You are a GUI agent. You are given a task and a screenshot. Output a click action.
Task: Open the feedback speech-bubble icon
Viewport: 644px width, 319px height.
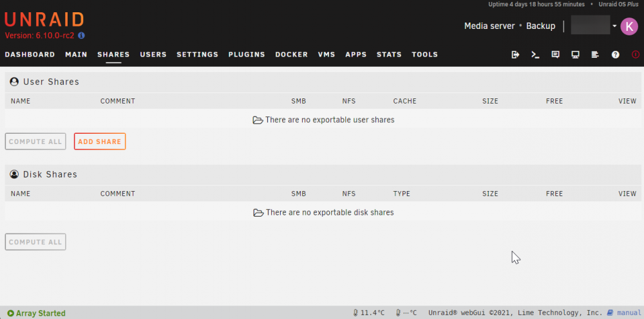[555, 55]
